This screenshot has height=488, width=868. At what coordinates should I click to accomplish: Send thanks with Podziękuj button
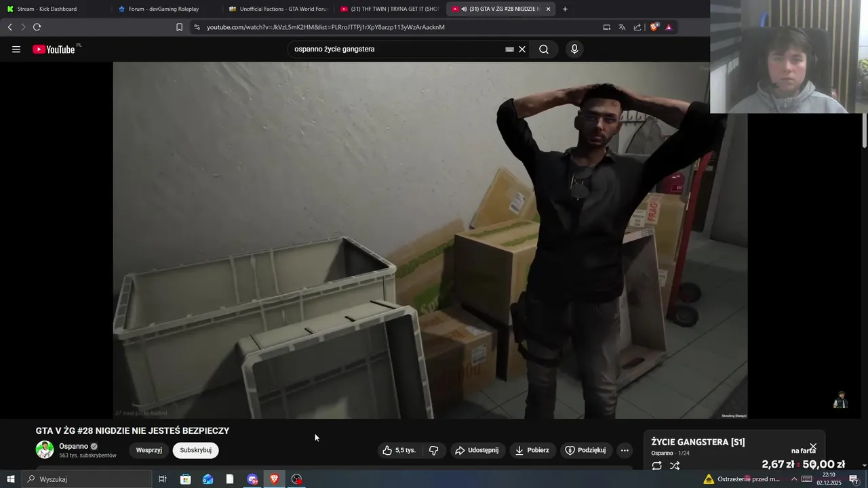click(586, 450)
